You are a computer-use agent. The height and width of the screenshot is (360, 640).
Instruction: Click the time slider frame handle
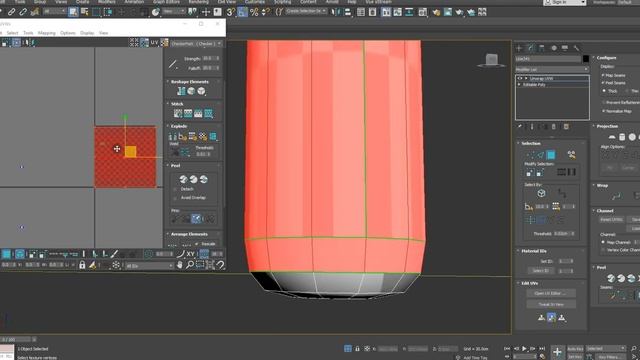point(16,340)
